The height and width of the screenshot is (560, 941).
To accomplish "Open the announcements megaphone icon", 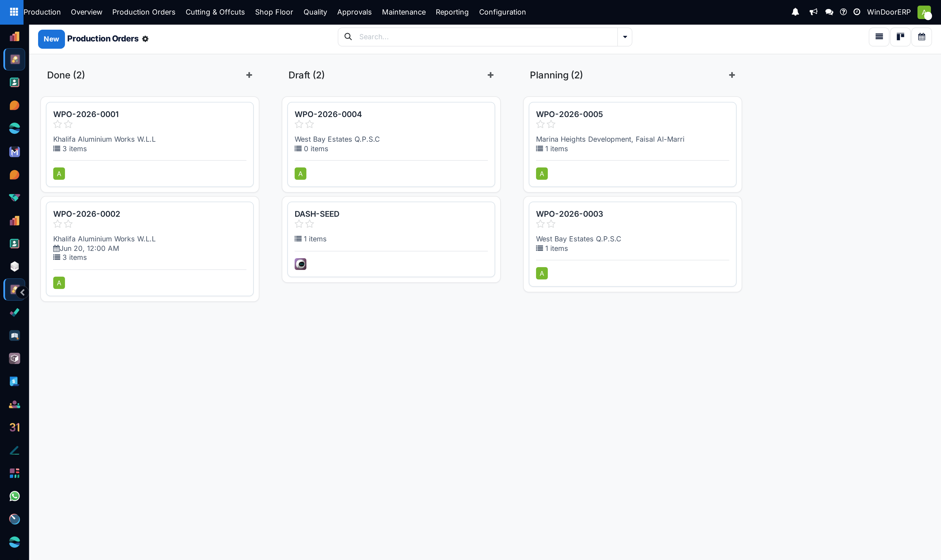I will (813, 12).
